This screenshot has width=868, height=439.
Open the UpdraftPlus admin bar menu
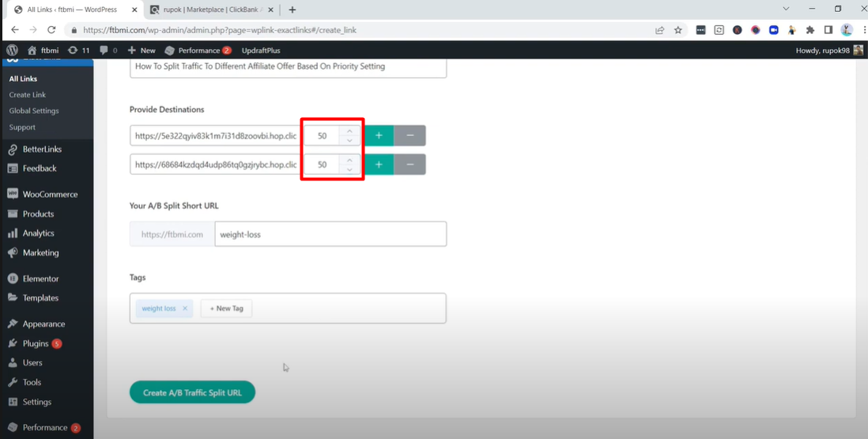click(x=261, y=50)
